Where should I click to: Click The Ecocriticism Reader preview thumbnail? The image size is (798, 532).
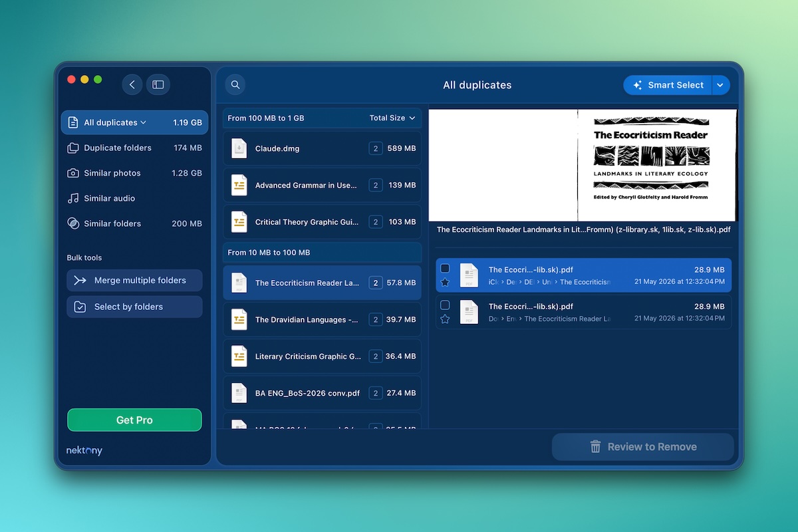tap(583, 165)
